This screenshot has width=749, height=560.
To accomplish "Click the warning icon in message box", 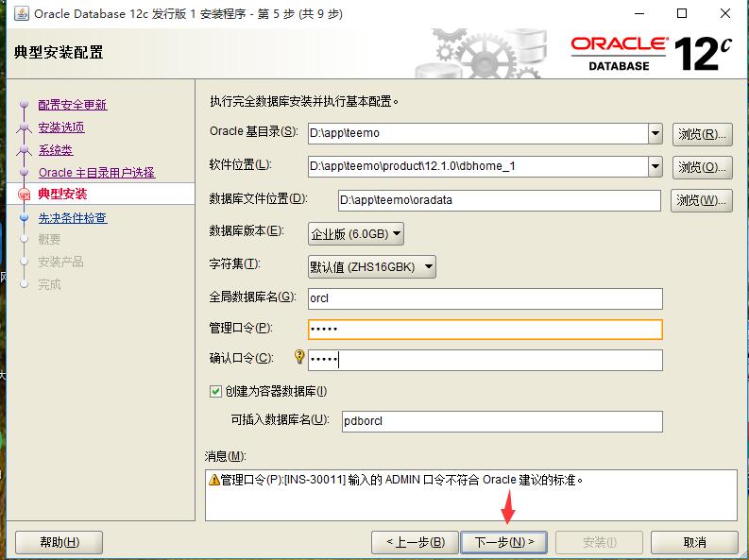I will [x=214, y=480].
